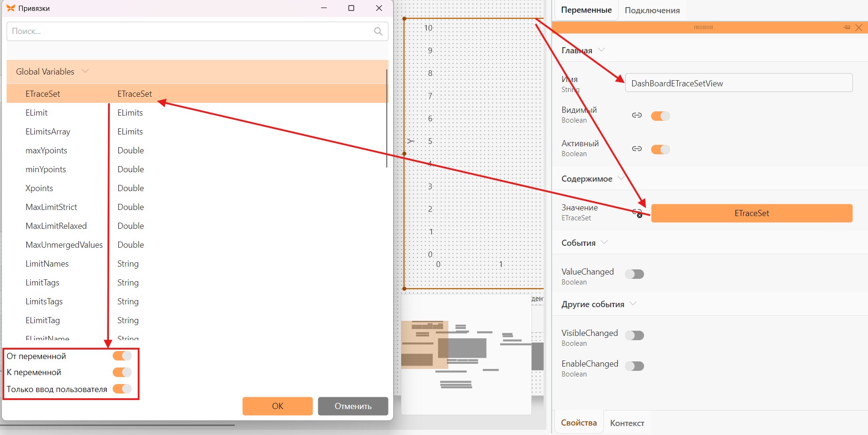Select the ELimitTag variable
This screenshot has width=868, height=435.
(x=197, y=320)
